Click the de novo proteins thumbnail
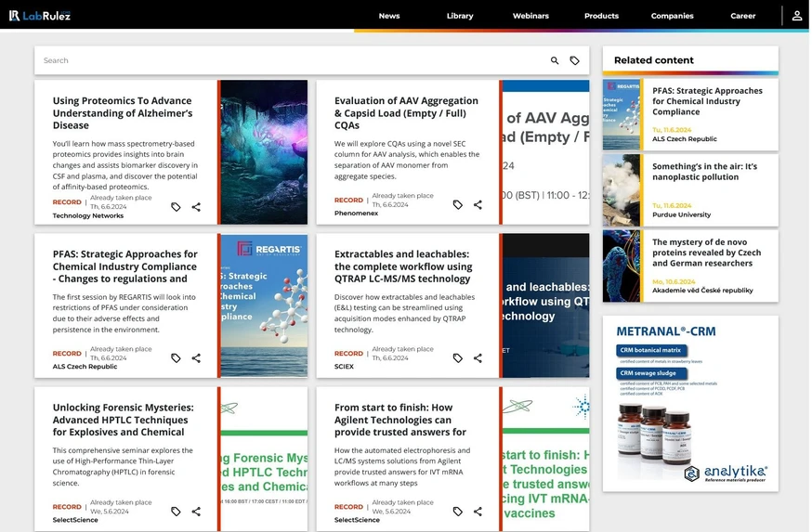The height and width of the screenshot is (532, 812). pyautogui.click(x=622, y=266)
